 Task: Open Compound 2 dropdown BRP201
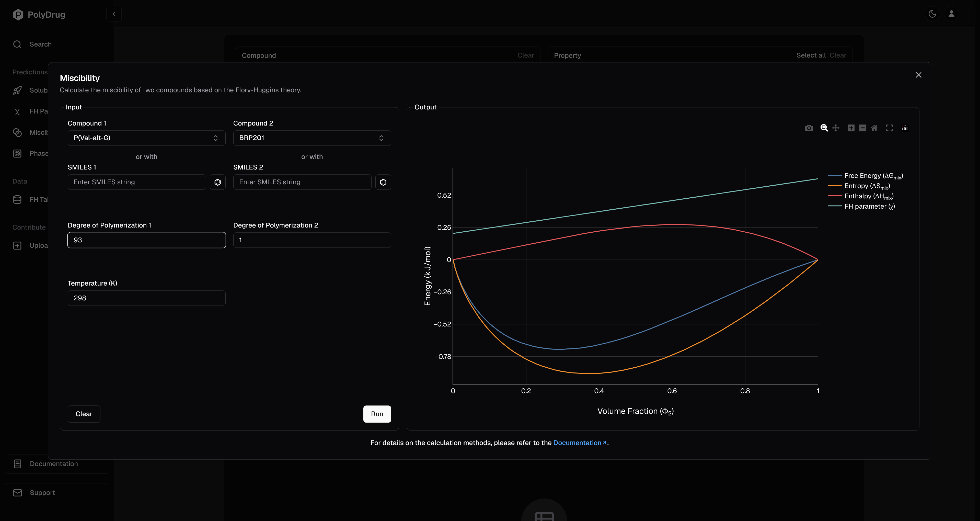coord(312,138)
